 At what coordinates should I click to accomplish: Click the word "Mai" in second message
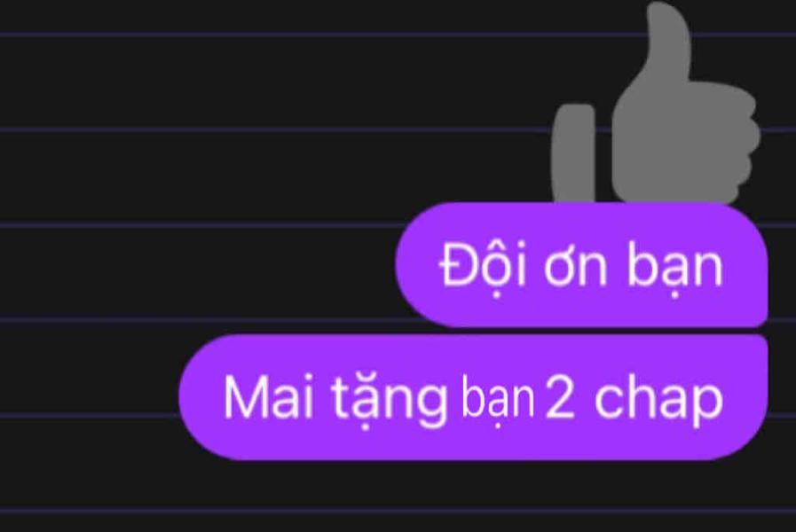pyautogui.click(x=269, y=397)
